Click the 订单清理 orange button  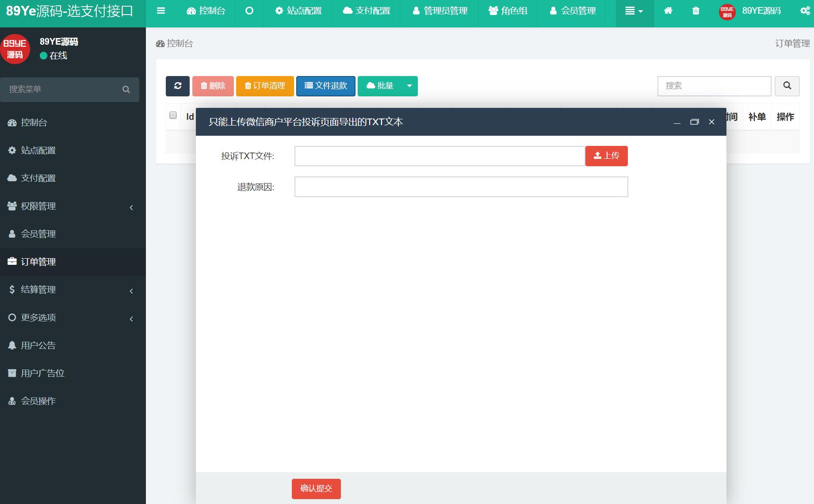(265, 86)
